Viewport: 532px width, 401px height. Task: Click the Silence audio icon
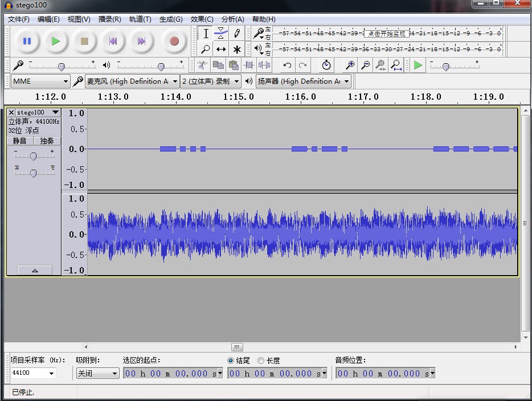pos(264,65)
